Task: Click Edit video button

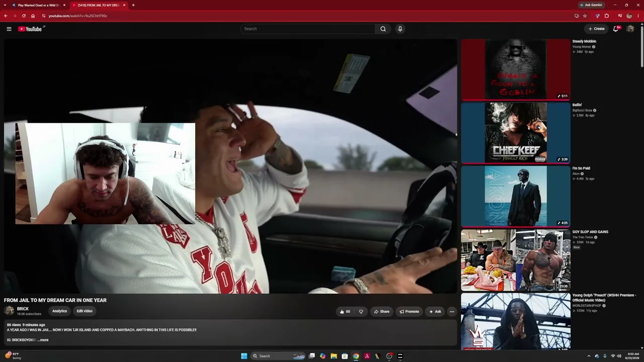Action: 85,311
